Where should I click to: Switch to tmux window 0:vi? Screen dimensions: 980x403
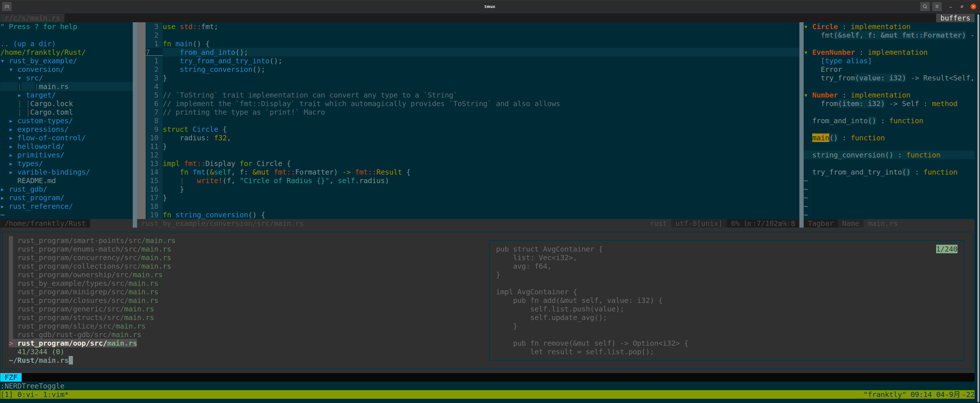[x=28, y=395]
